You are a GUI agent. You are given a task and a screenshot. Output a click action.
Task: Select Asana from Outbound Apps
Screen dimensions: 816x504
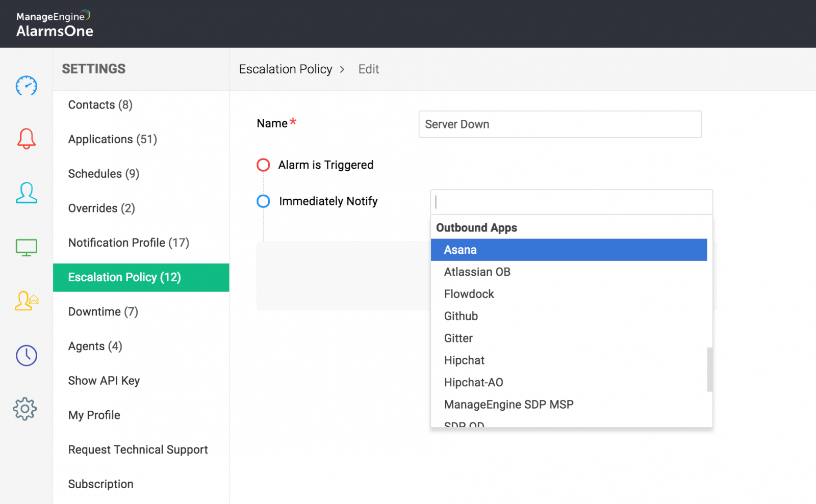569,250
